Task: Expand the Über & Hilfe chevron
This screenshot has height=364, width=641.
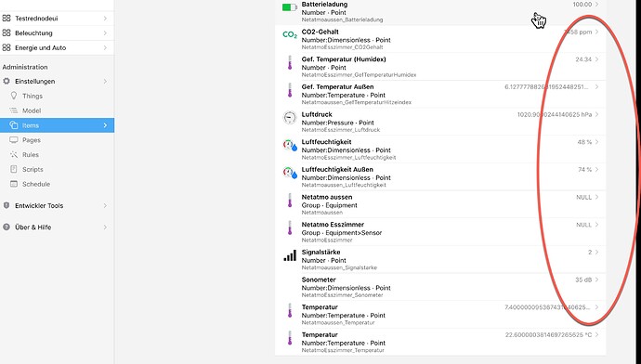Action: click(x=105, y=227)
